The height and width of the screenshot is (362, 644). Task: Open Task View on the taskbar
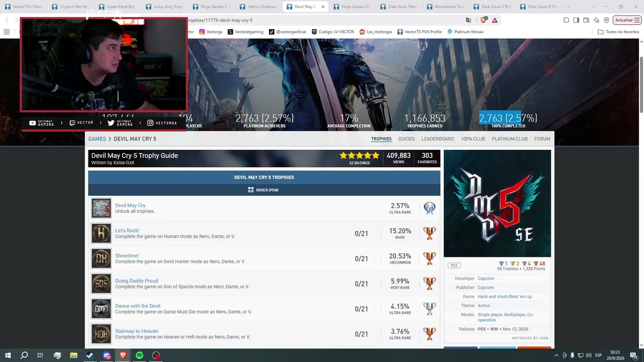pyautogui.click(x=40, y=355)
